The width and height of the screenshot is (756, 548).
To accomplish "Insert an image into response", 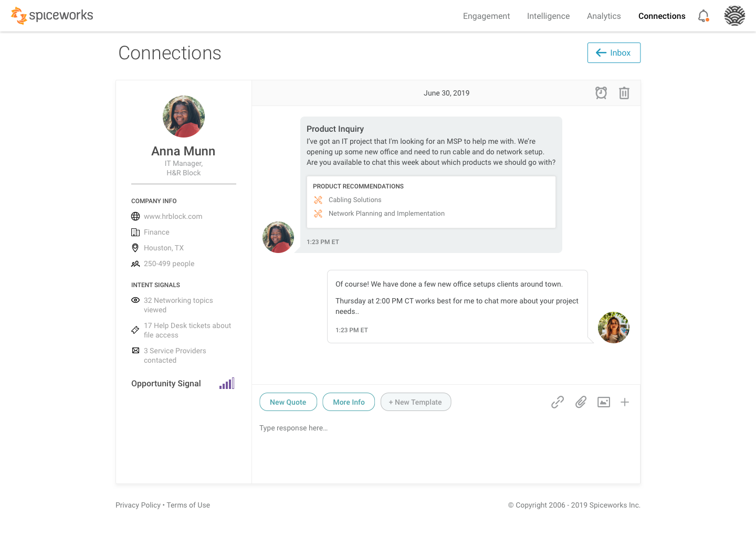I will click(x=604, y=402).
